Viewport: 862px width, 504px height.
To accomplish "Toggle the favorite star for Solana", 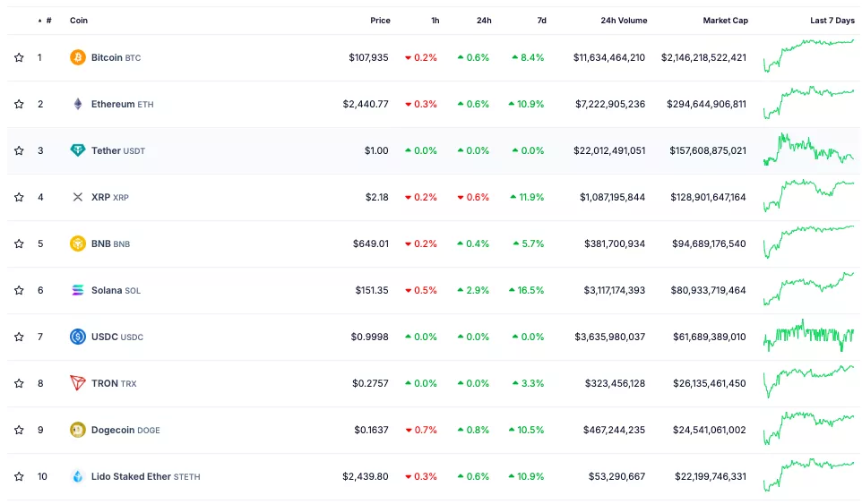I will pyautogui.click(x=19, y=290).
